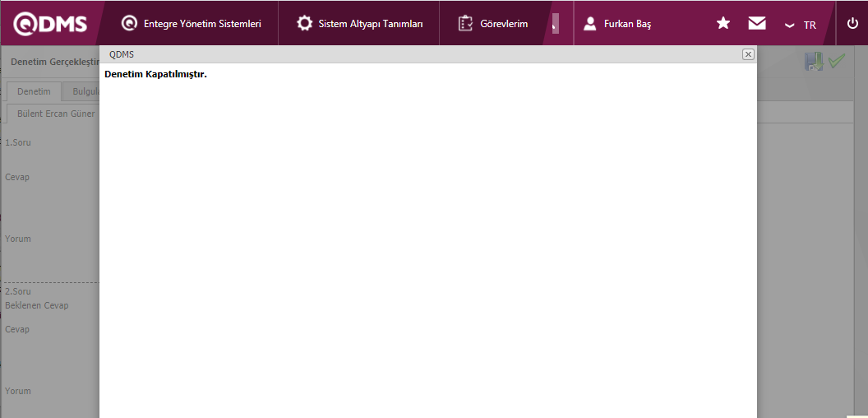Click the Beklenen Cevap label
Image resolution: width=868 pixels, height=418 pixels.
37,305
